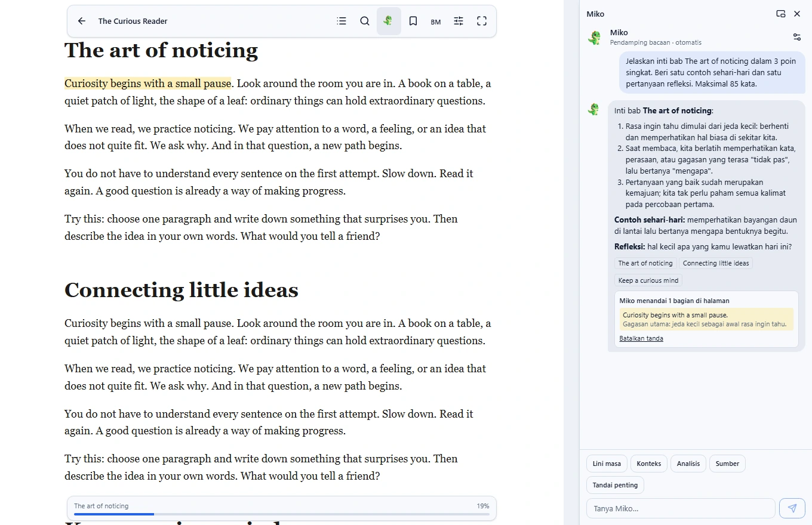
Task: Open reading settings sliders icon
Action: [459, 21]
